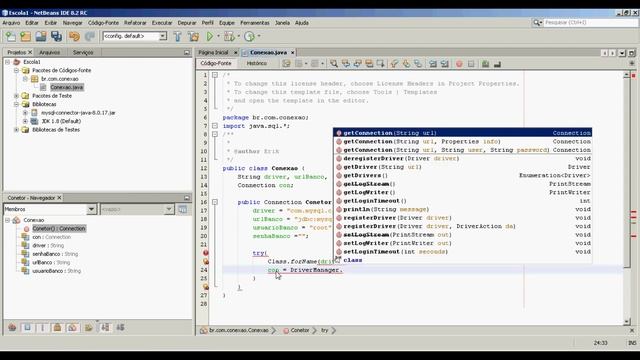Click the editor Last Edit icon
The image size is (640, 360).
pos(286,64)
